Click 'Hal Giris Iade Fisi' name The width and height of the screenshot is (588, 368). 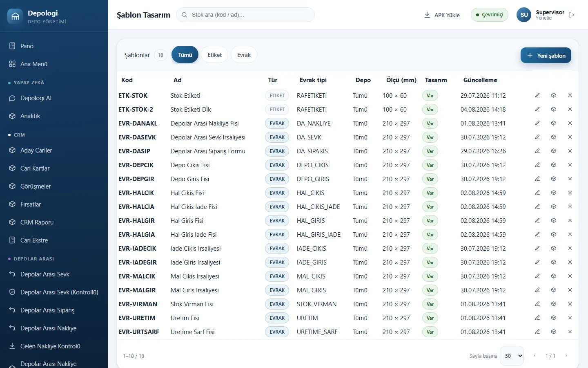point(194,235)
